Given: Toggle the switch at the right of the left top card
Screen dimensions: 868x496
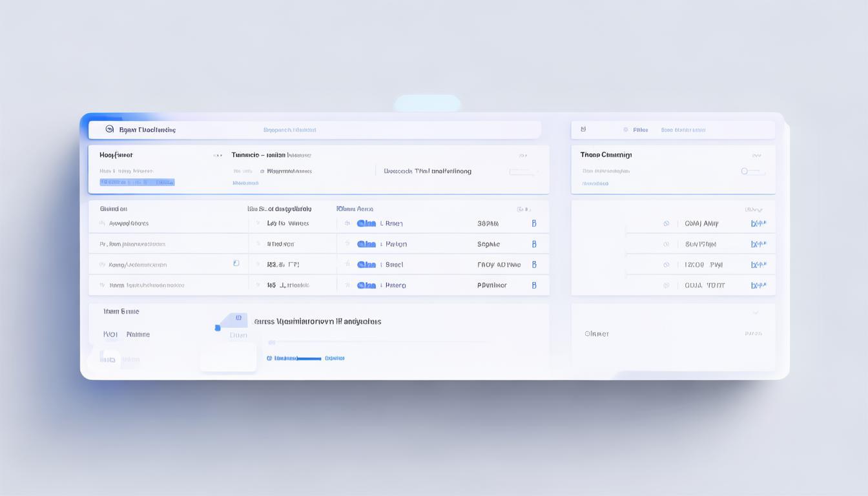Looking at the screenshot, I should [522, 172].
